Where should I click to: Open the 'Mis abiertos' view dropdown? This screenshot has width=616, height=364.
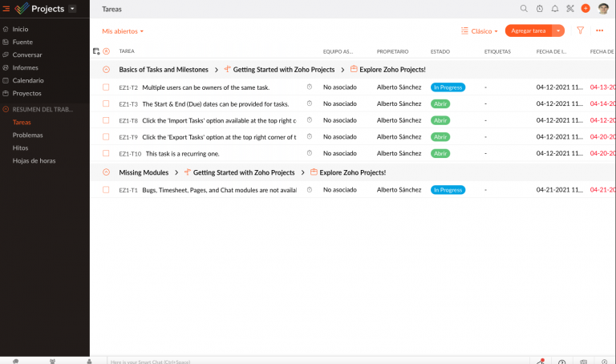pos(123,31)
